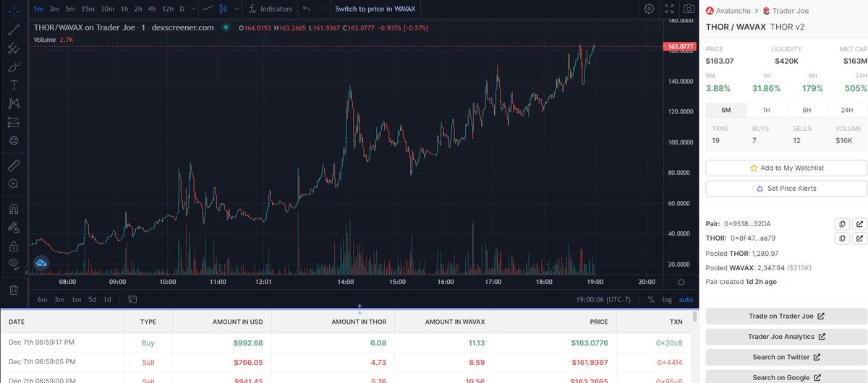This screenshot has height=383, width=868.
Task: Trade on Trader Joe
Action: click(x=786, y=316)
